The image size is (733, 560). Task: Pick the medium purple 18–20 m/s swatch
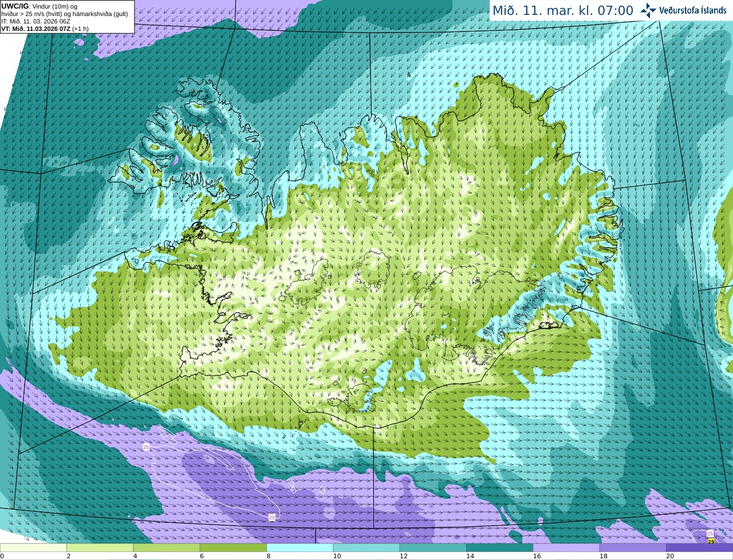633,548
